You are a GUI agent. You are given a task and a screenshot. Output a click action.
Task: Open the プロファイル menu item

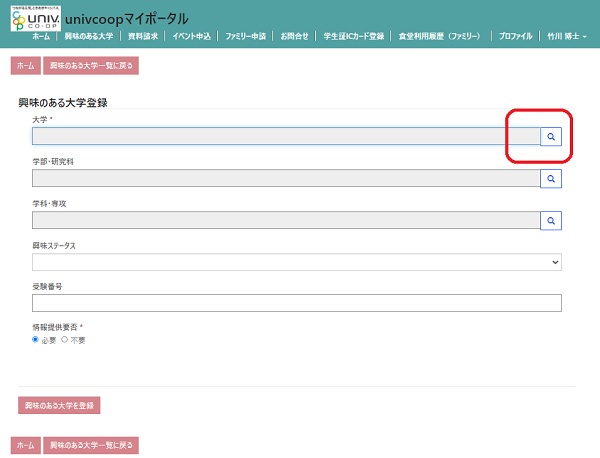tap(515, 36)
